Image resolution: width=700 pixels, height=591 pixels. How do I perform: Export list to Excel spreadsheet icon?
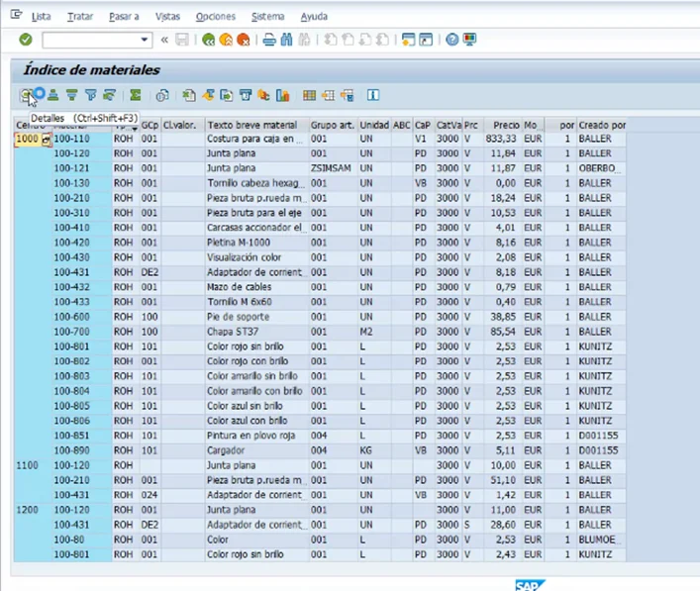[x=189, y=95]
